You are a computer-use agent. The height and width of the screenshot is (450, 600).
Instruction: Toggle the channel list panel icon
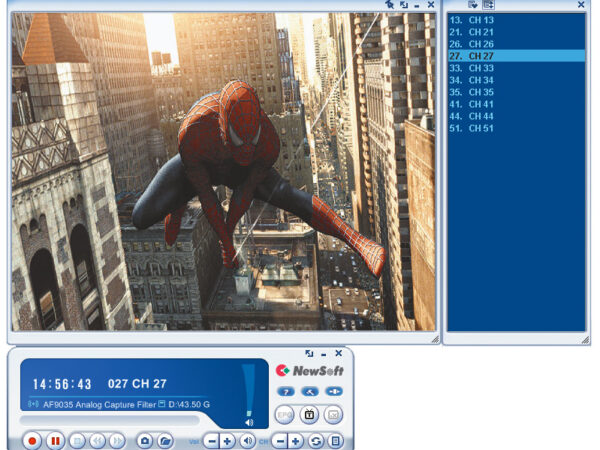point(336,440)
